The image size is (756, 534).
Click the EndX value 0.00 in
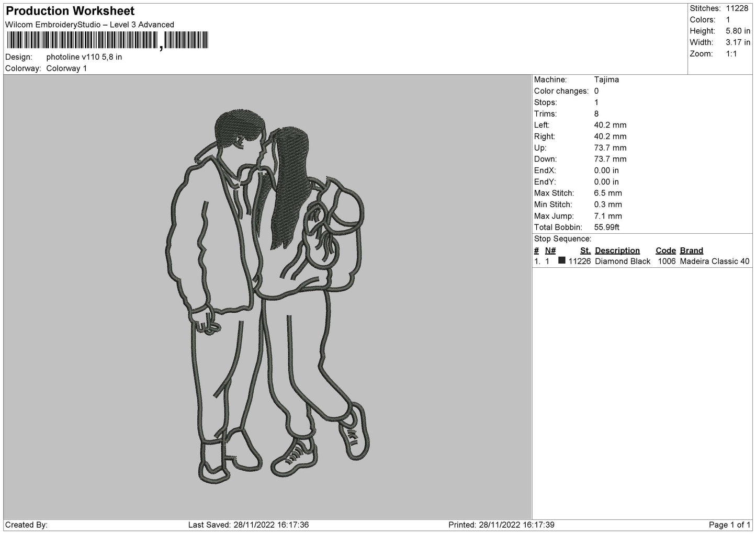[606, 171]
